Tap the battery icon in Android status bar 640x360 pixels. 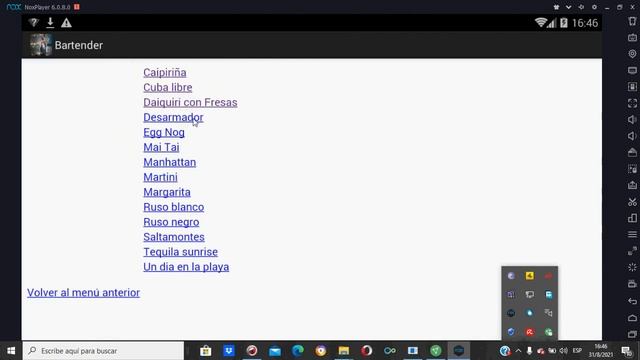pos(564,23)
